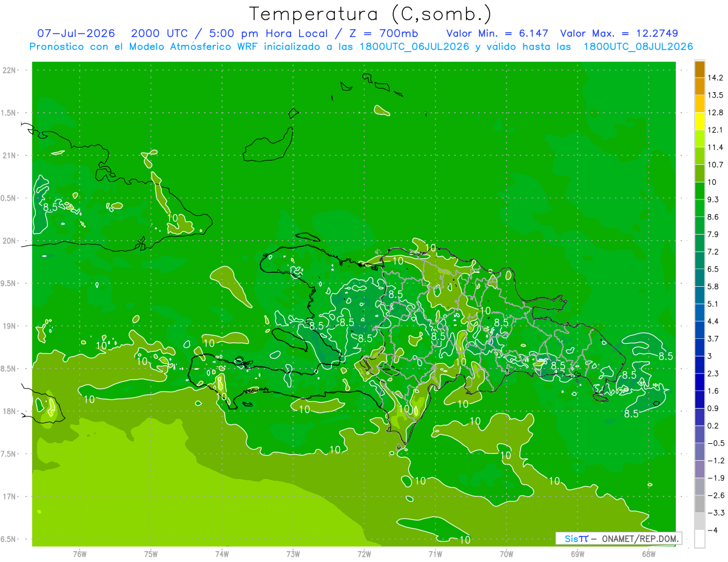Click the "6.5" colorbar label
Screen dimensions: 728x562
[713, 269]
